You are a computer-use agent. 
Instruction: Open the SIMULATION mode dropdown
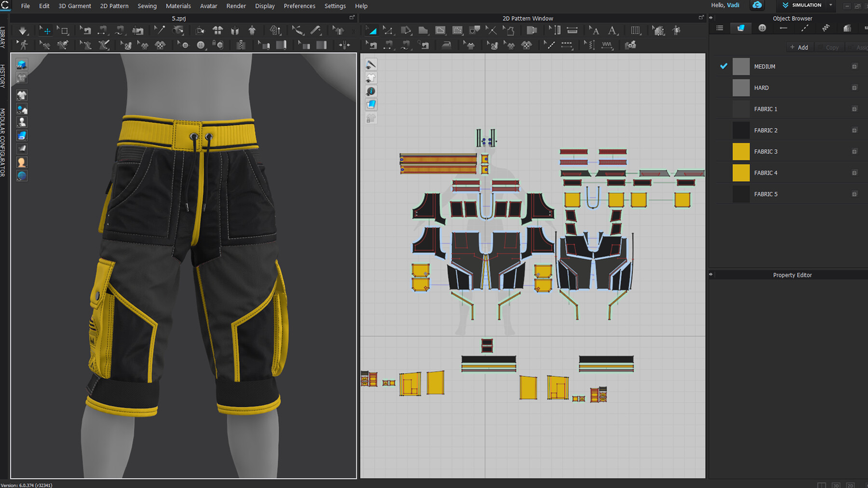click(830, 5)
